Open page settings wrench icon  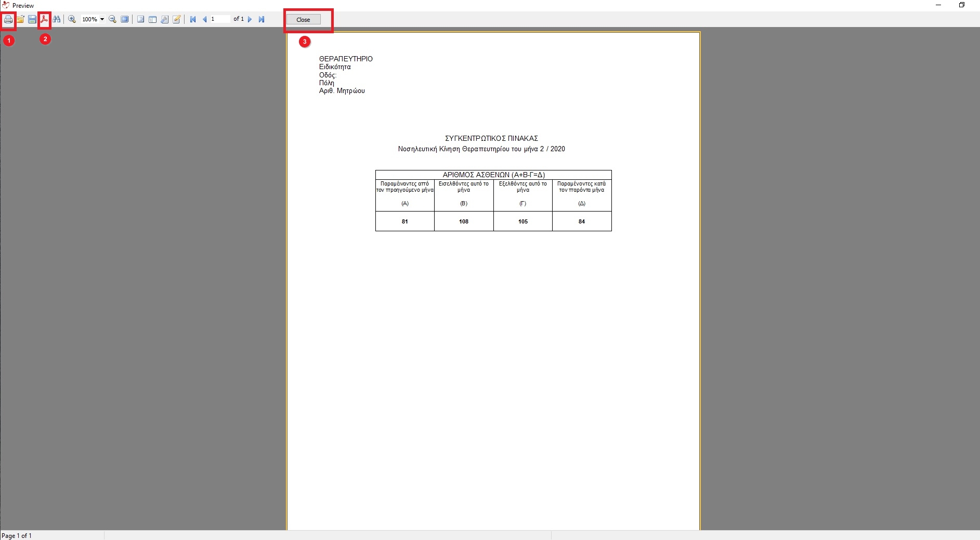click(164, 19)
